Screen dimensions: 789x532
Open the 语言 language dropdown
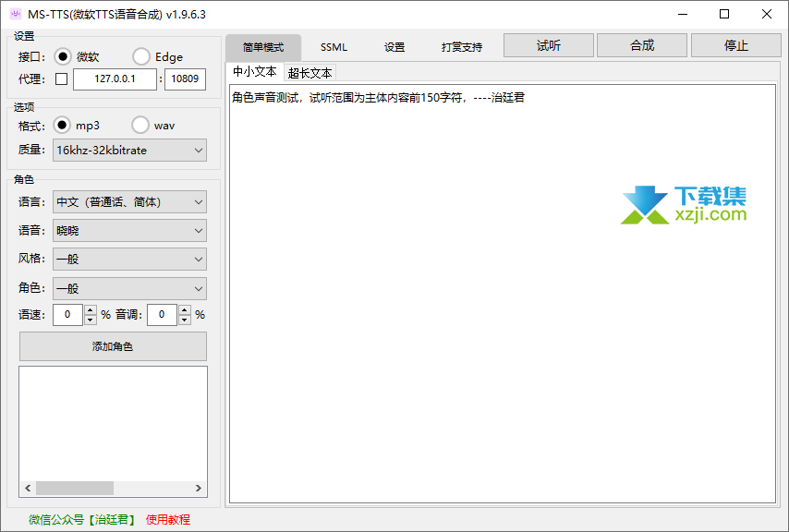point(130,202)
